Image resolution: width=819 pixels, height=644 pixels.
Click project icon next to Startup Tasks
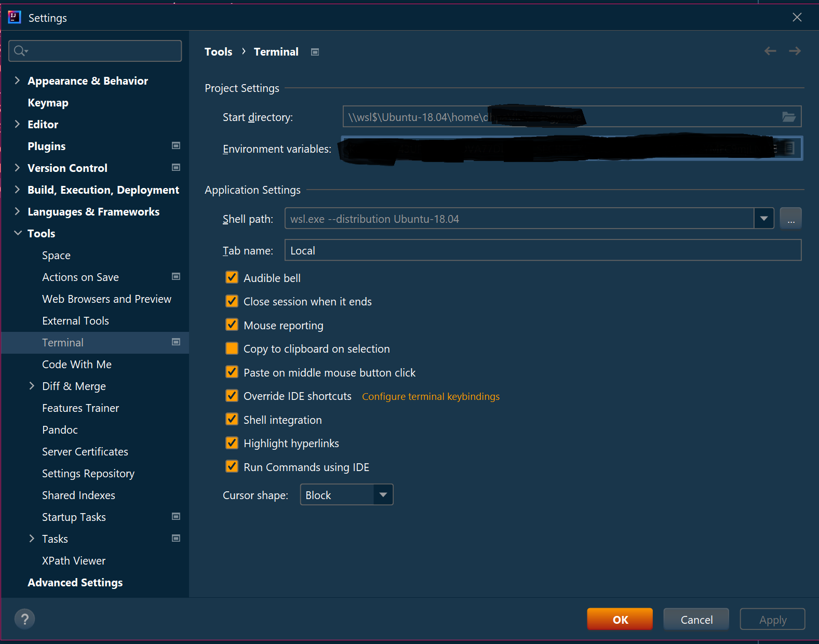pos(176,517)
